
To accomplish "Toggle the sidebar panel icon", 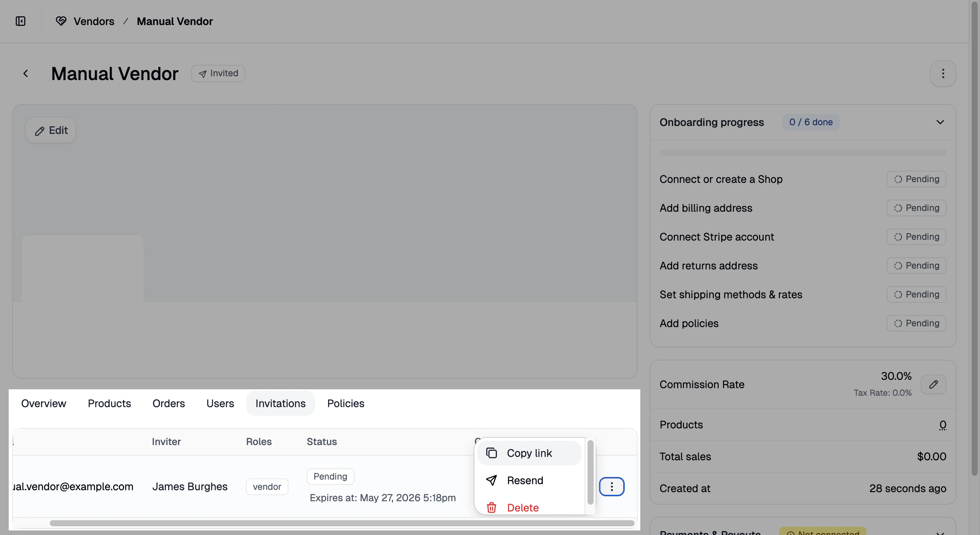I will coord(20,21).
